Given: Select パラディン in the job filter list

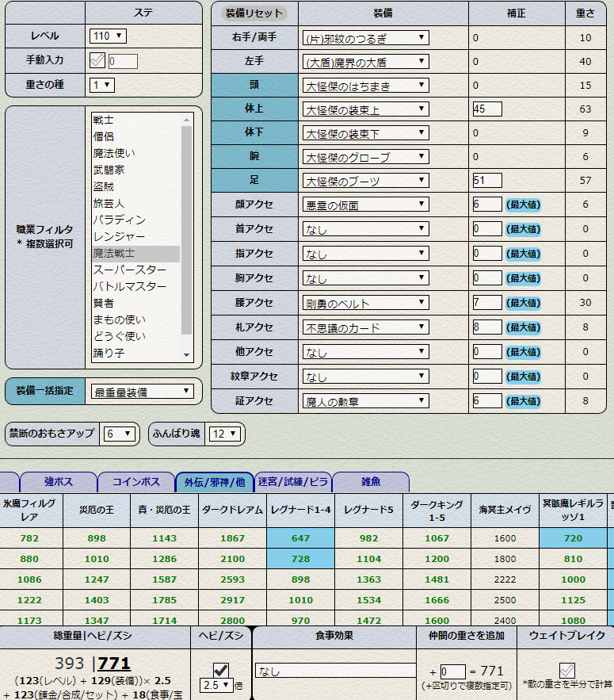Looking at the screenshot, I should click(x=136, y=220).
